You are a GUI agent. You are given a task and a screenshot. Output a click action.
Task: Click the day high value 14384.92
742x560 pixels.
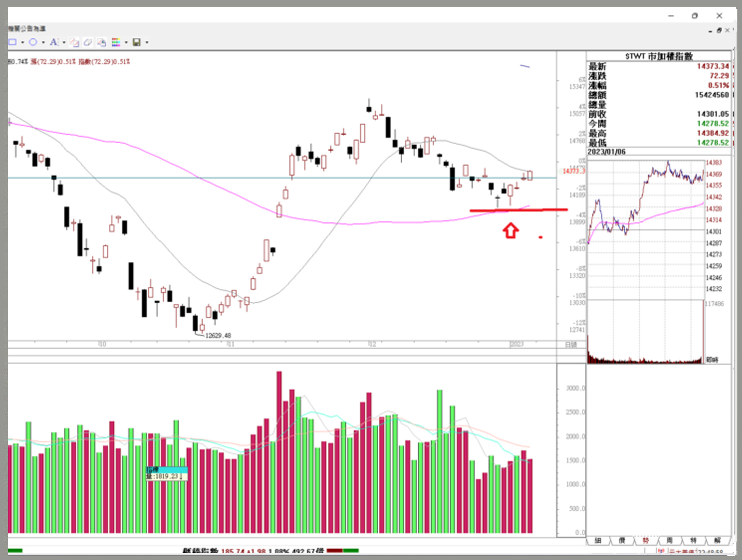[x=713, y=133]
